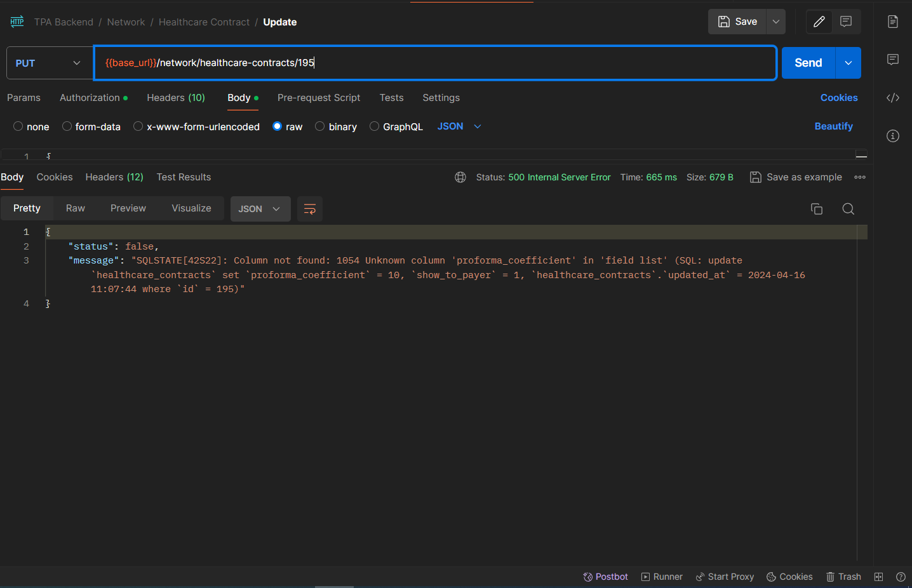Open Postbot from the status bar
The image size is (912, 588).
point(605,577)
